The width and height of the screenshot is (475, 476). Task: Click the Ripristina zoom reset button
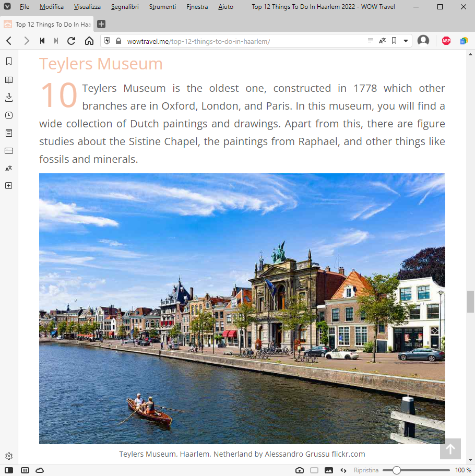366,470
